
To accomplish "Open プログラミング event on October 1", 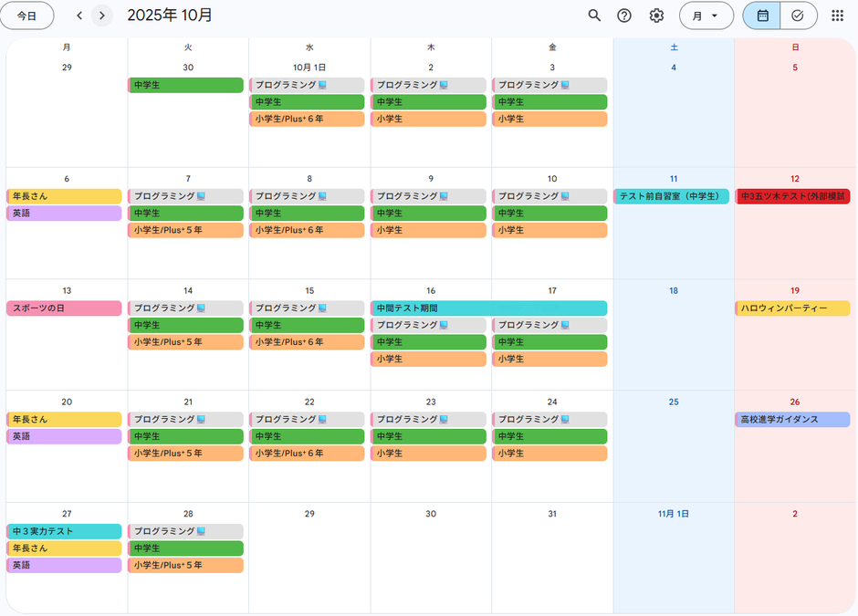I will [307, 85].
